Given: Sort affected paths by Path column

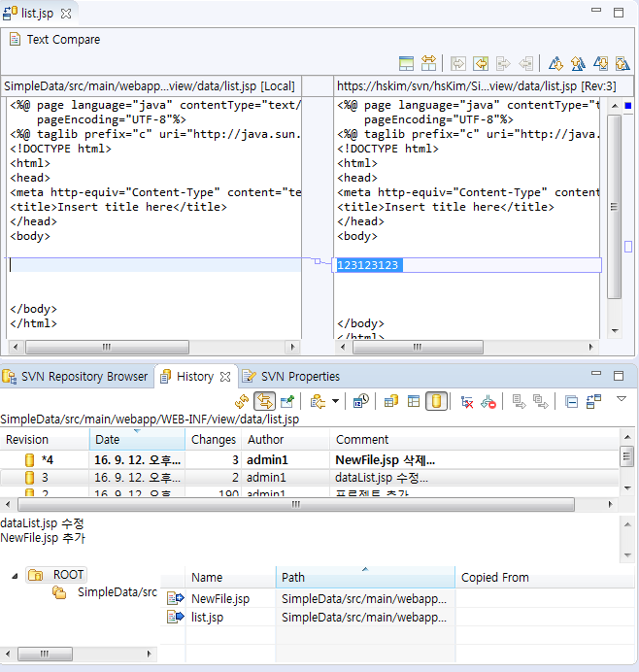Looking at the screenshot, I should (x=365, y=577).
